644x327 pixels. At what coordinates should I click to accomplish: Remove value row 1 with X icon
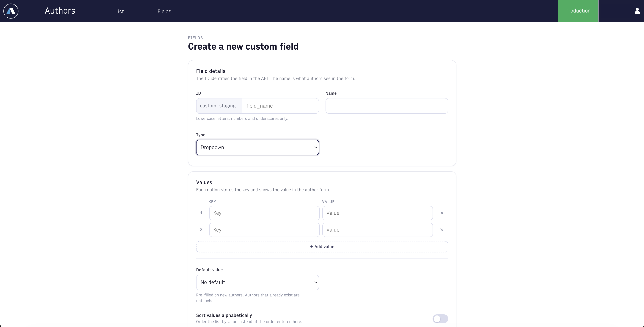pos(442,213)
